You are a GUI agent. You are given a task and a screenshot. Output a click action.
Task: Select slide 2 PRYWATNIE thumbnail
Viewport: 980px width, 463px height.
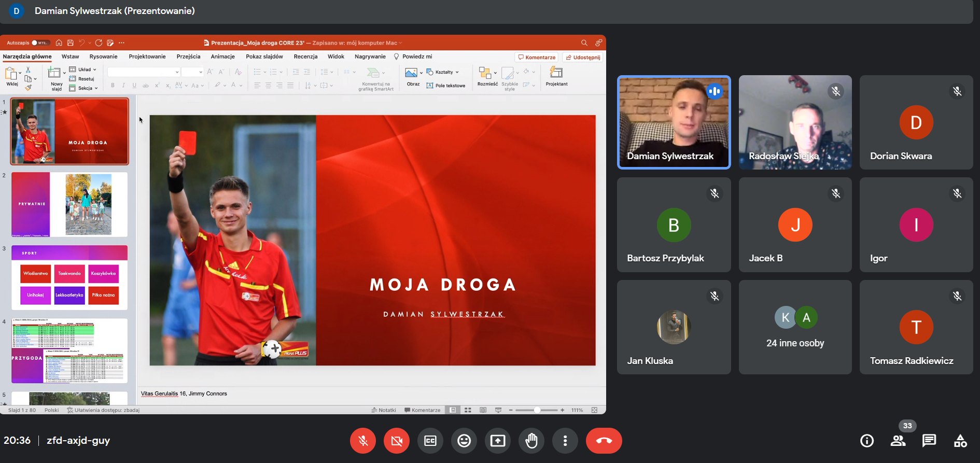click(x=69, y=205)
